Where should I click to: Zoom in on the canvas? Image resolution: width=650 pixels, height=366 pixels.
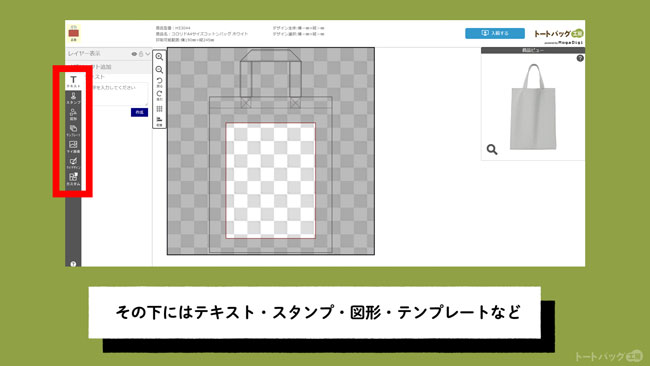[159, 57]
